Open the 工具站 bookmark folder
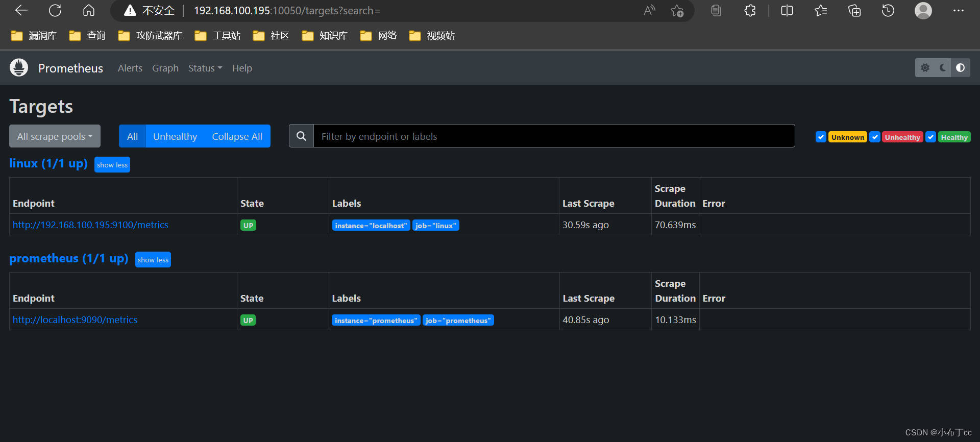 (218, 35)
